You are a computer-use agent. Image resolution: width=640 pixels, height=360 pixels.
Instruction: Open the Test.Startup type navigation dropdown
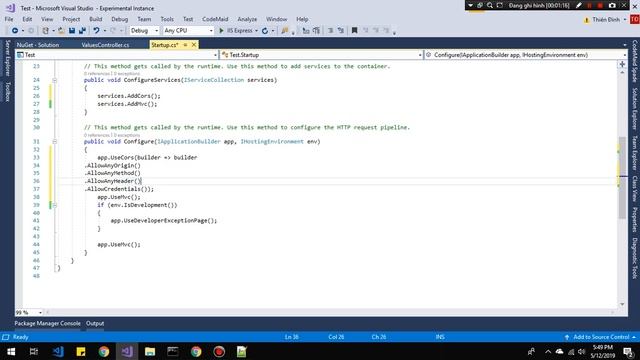(322, 55)
